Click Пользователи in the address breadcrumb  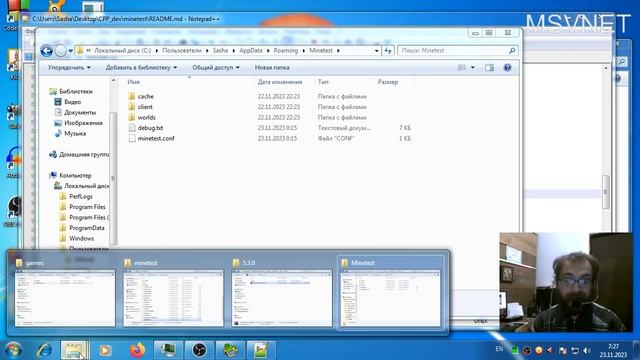tap(182, 51)
